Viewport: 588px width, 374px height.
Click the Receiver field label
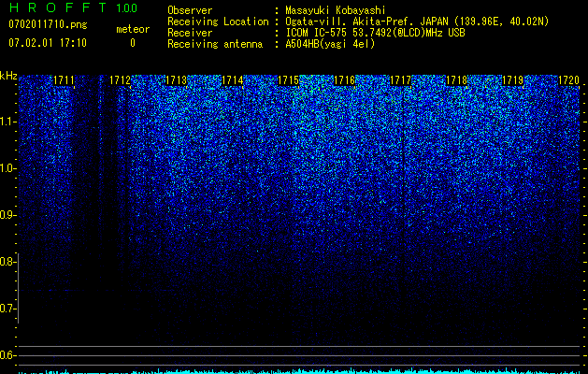190,33
